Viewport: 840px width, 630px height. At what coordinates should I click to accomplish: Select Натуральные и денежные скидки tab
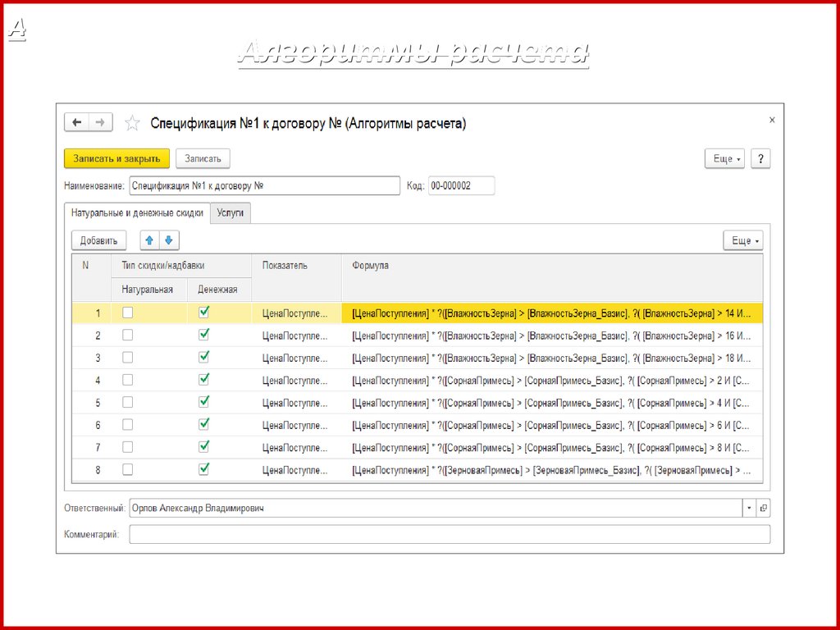pyautogui.click(x=137, y=212)
